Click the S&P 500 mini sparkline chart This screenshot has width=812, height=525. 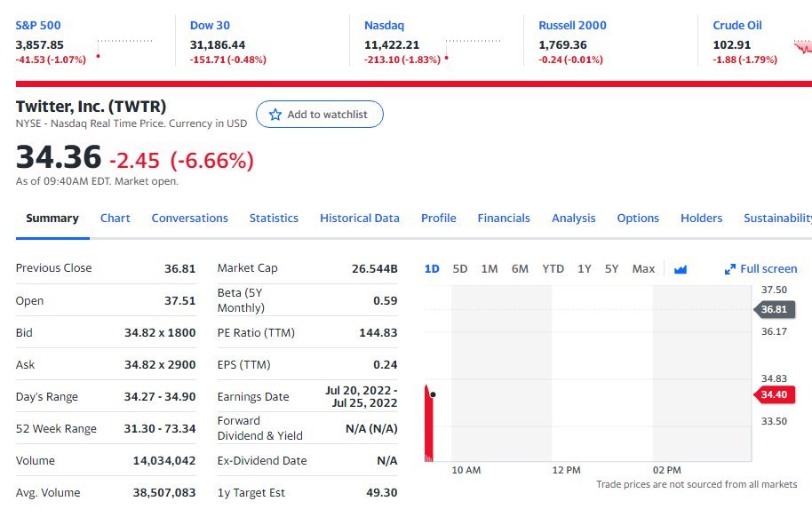(124, 49)
